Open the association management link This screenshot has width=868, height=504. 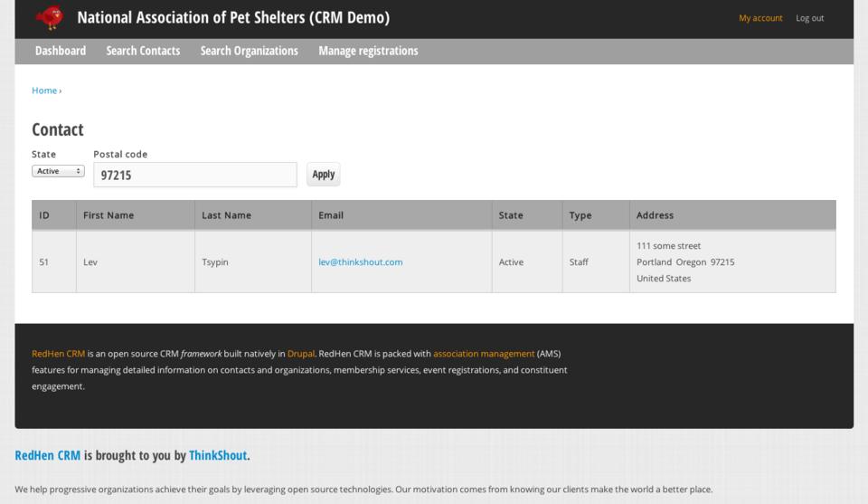484,354
